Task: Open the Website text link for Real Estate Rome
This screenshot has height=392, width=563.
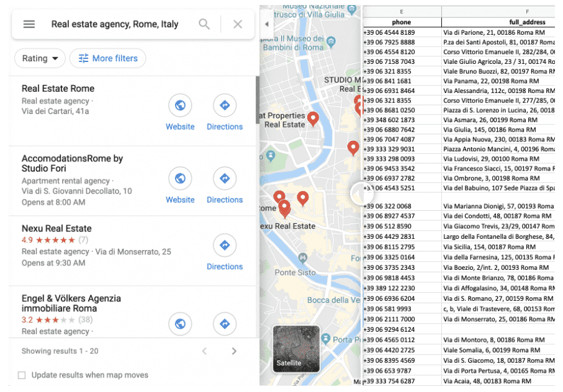Action: (180, 127)
